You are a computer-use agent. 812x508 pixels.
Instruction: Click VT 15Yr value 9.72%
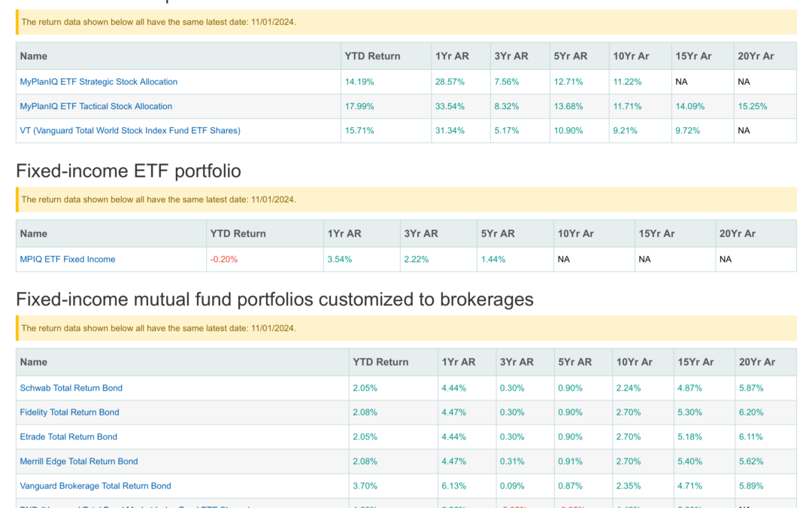(x=687, y=131)
